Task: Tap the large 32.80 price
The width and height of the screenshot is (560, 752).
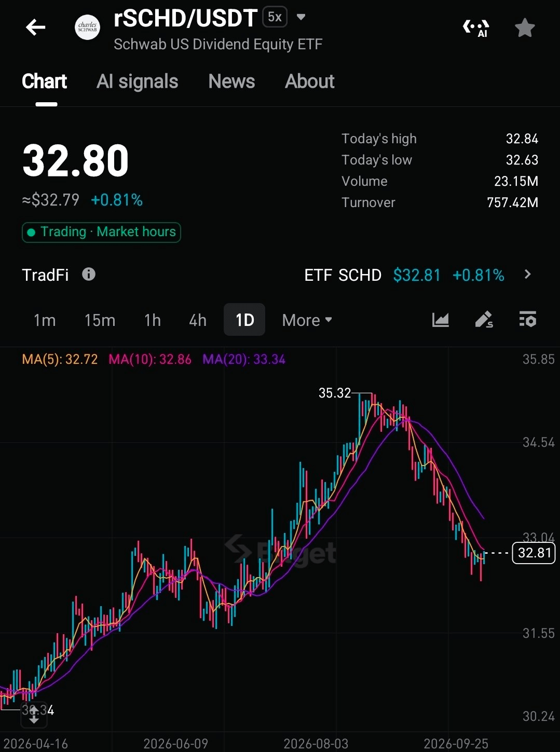Action: tap(76, 160)
